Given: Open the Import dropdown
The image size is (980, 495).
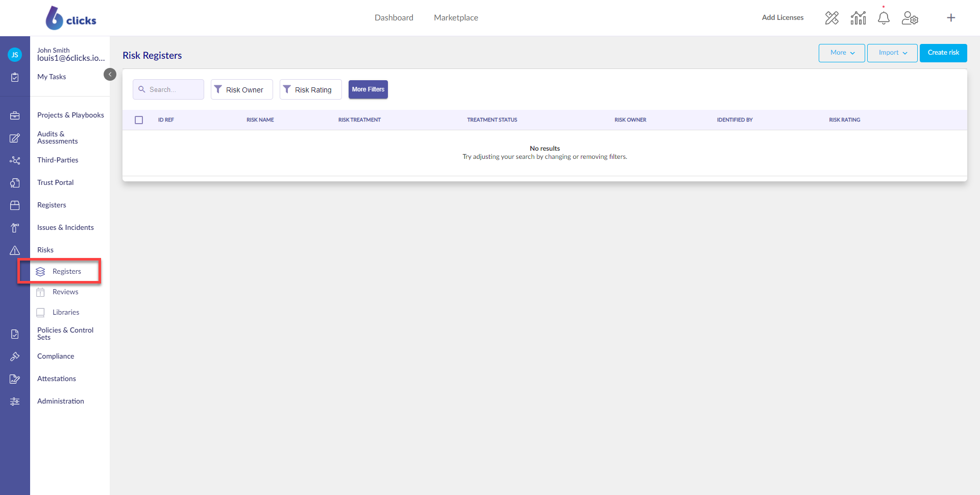Looking at the screenshot, I should (x=892, y=53).
